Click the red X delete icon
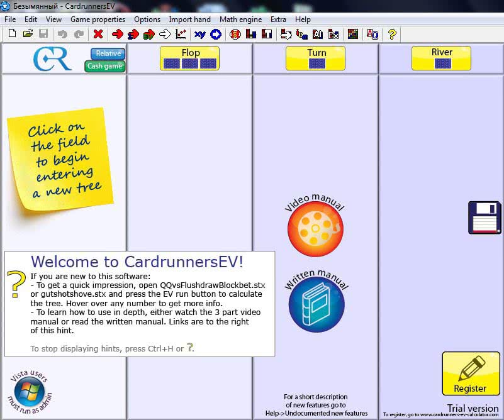This screenshot has width=504, height=420. point(98,34)
